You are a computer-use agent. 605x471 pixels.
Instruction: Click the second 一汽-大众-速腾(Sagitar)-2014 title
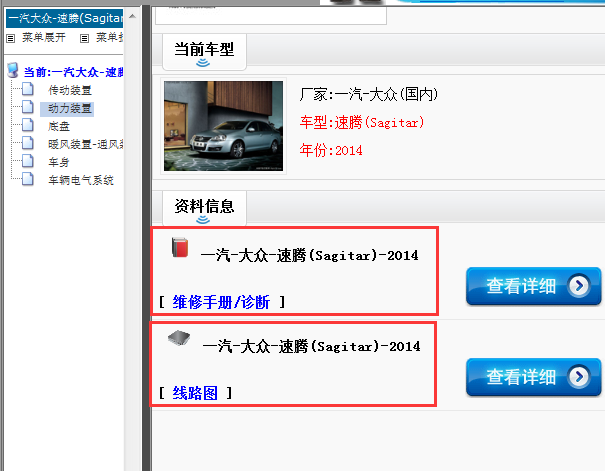311,346
